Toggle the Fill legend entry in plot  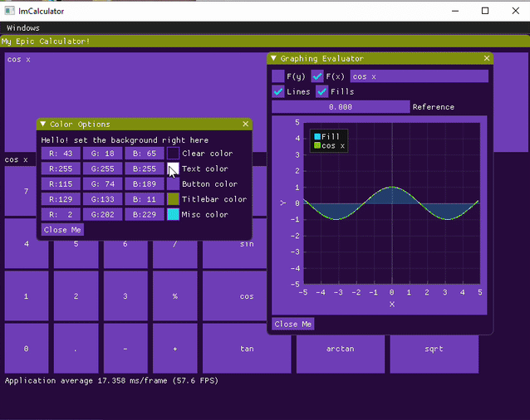click(x=326, y=136)
